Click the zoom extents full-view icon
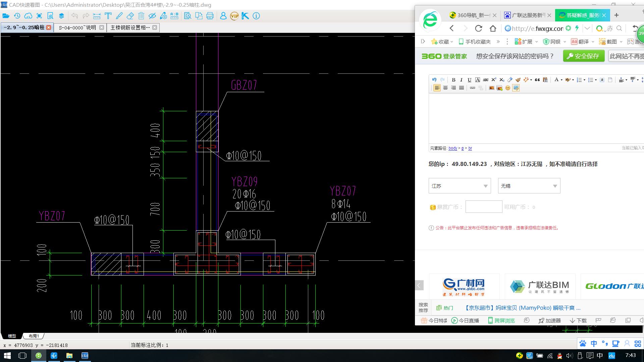This screenshot has width=644, height=362. coord(39,16)
